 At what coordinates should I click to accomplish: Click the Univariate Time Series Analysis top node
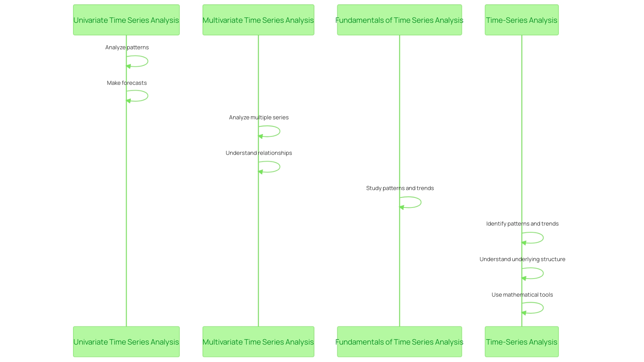(126, 20)
